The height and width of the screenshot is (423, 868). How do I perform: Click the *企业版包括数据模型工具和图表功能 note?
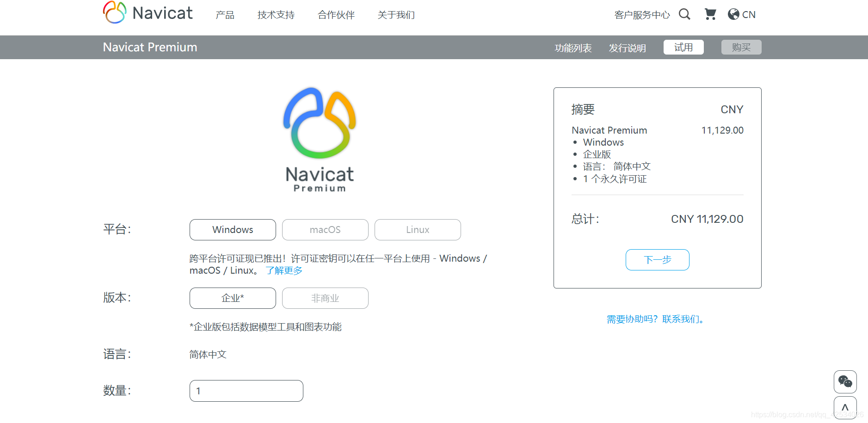[x=265, y=327]
